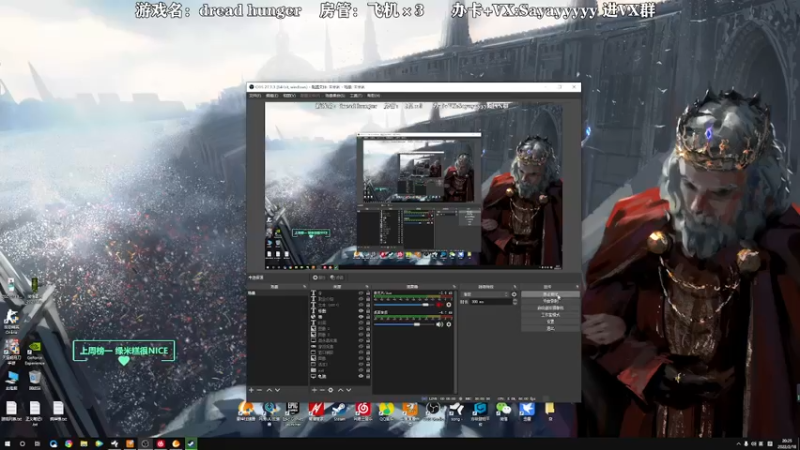The image size is (800, 450).
Task: Click the OBS preview canvas
Action: (413, 185)
